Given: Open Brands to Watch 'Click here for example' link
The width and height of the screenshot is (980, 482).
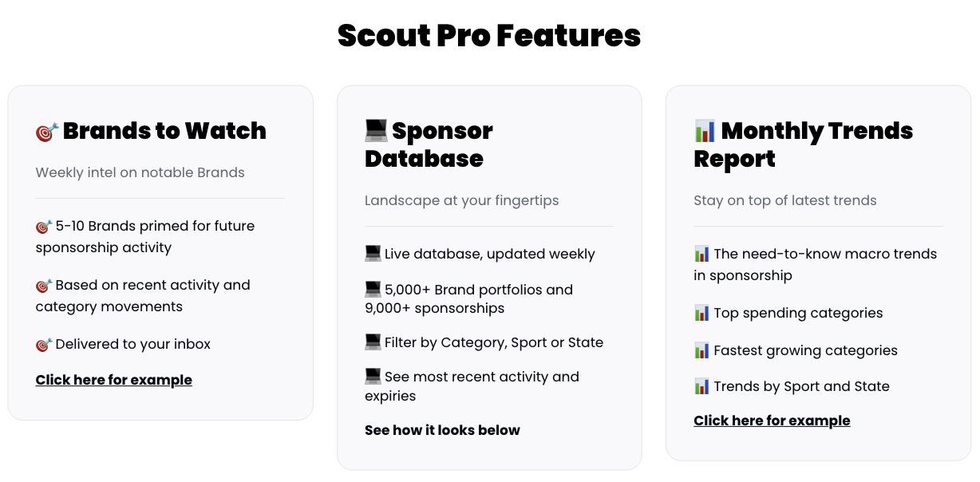Looking at the screenshot, I should 114,380.
